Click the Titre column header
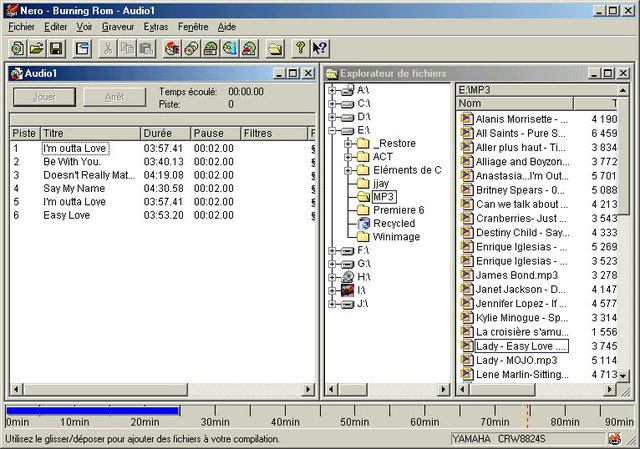640x449 pixels. click(90, 133)
